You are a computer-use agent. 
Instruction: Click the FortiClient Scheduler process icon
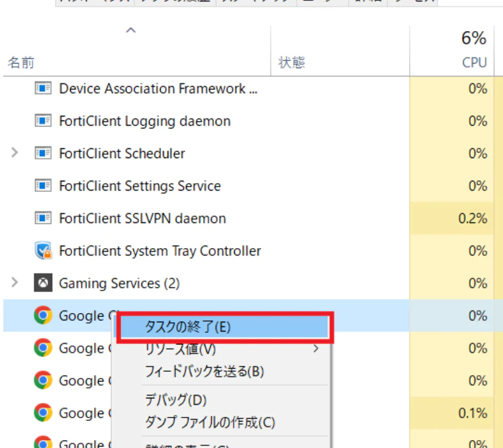(43, 153)
